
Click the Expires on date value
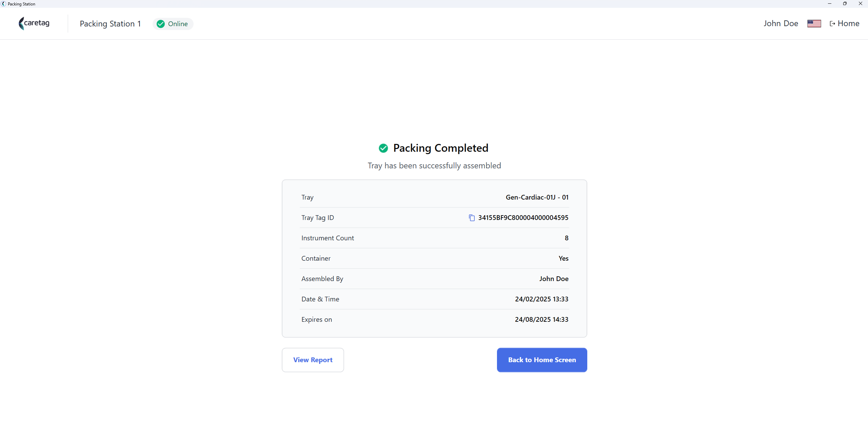click(x=541, y=319)
